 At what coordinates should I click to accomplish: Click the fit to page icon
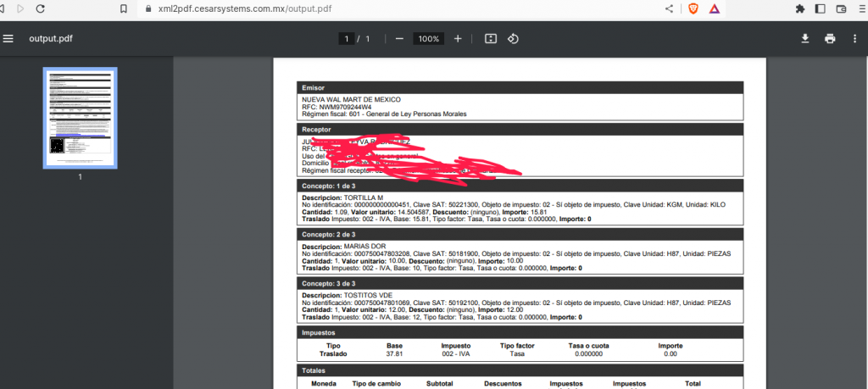(x=490, y=39)
